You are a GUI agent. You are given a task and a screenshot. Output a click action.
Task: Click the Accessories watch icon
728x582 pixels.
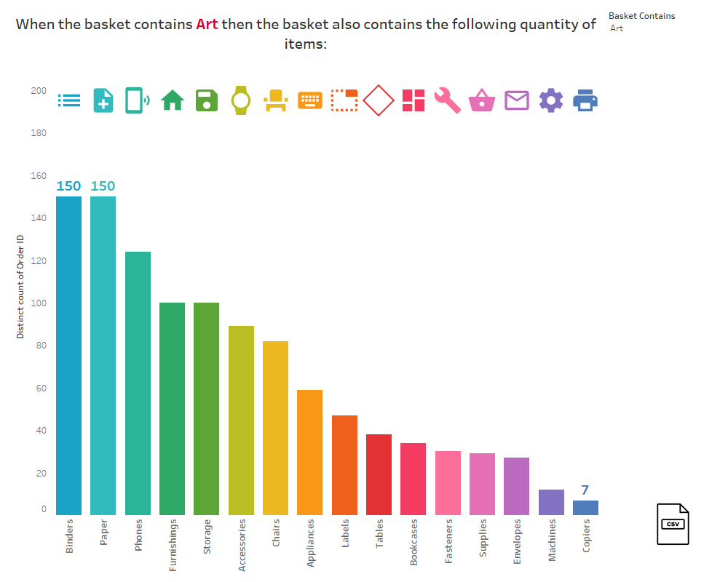coord(240,100)
